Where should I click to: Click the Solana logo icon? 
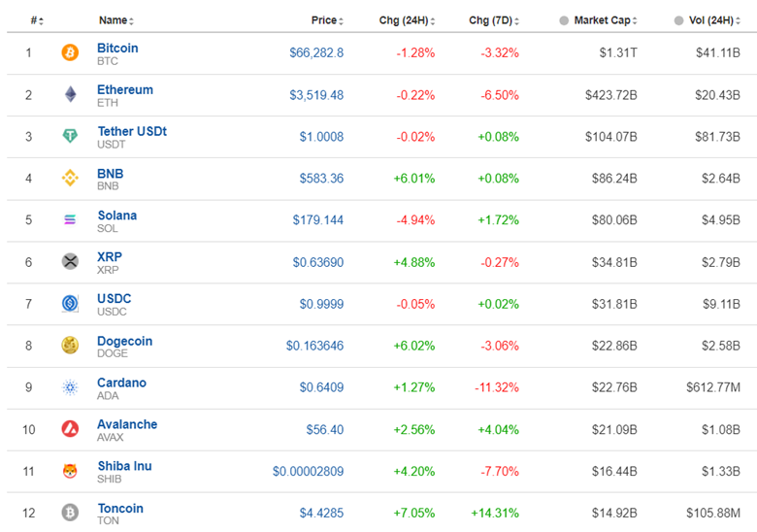pyautogui.click(x=70, y=219)
